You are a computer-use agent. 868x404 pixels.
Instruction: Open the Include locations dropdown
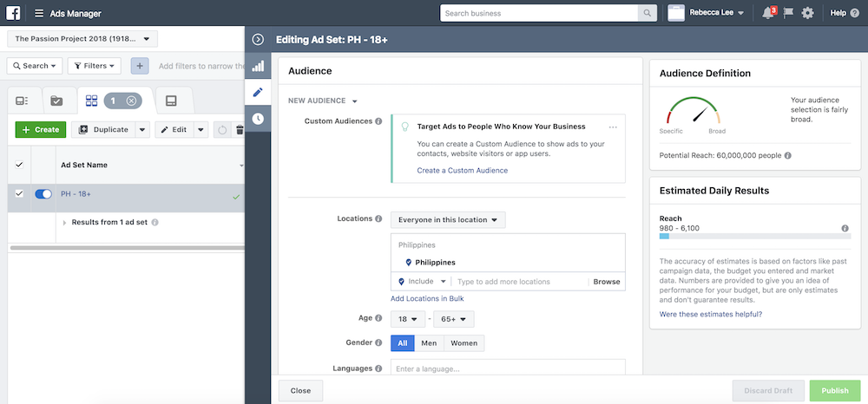pyautogui.click(x=422, y=281)
